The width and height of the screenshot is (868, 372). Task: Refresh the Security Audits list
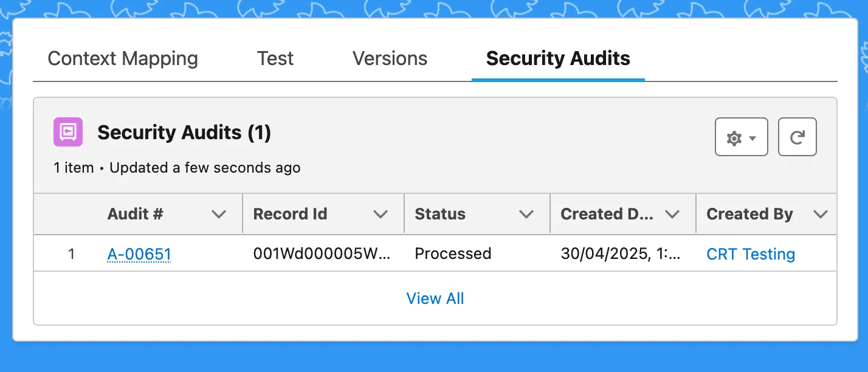tap(797, 137)
